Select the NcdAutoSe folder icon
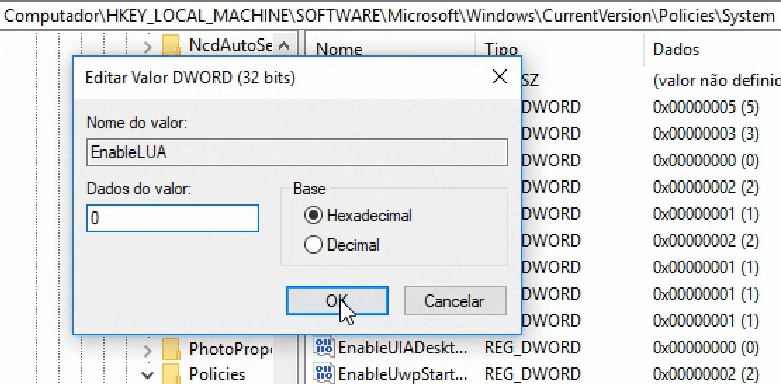Viewport: 781px width, 384px height. [172, 45]
